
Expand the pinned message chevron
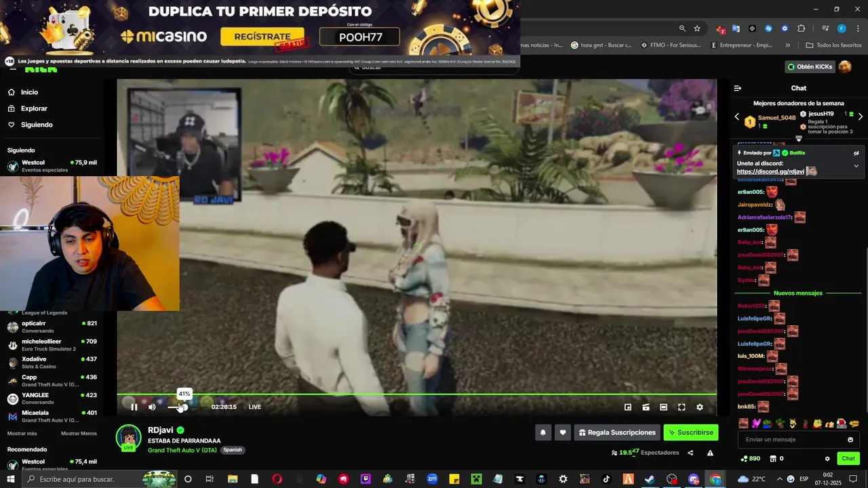tap(856, 166)
